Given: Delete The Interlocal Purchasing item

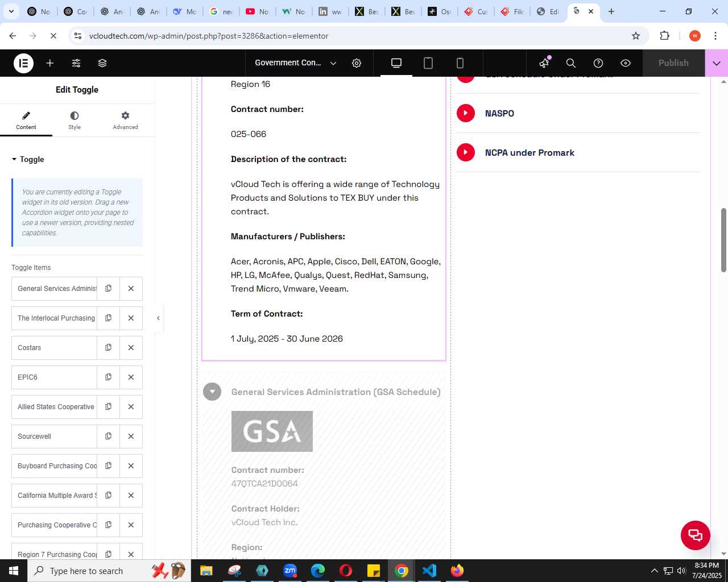Looking at the screenshot, I should (x=131, y=318).
